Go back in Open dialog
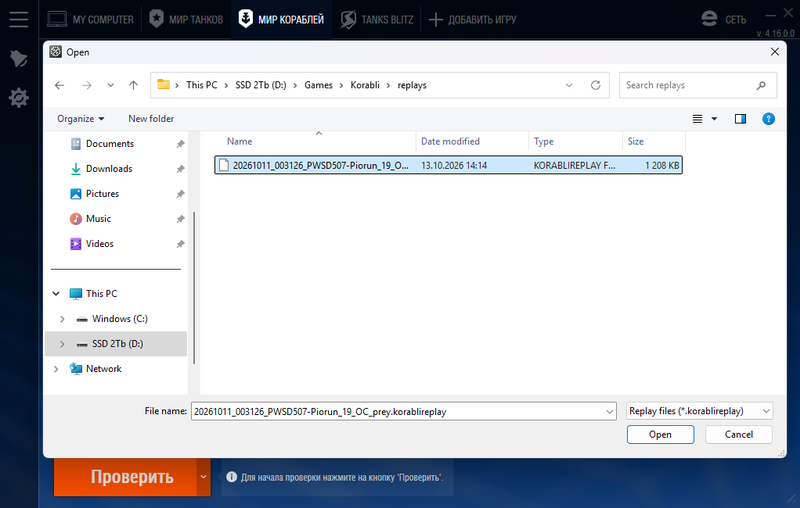 [60, 85]
